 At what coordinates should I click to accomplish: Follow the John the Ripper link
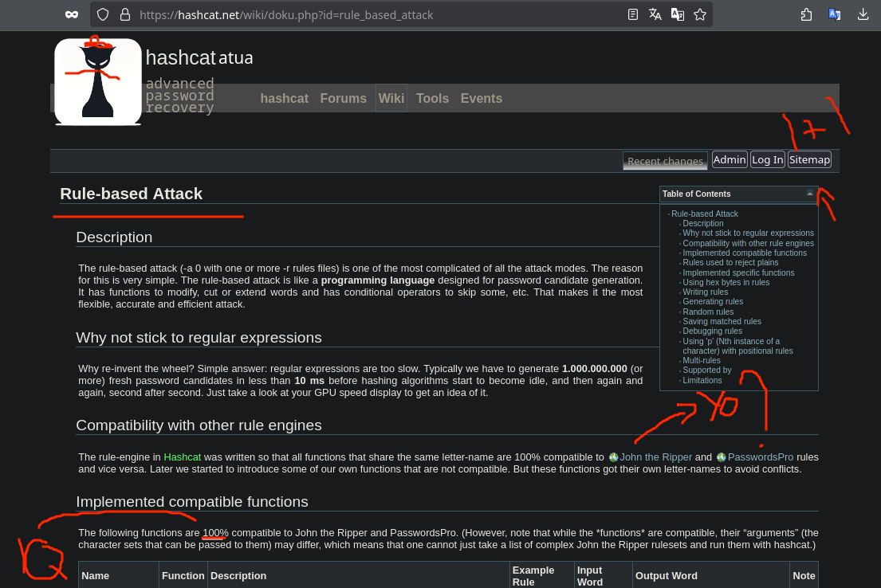(x=655, y=457)
